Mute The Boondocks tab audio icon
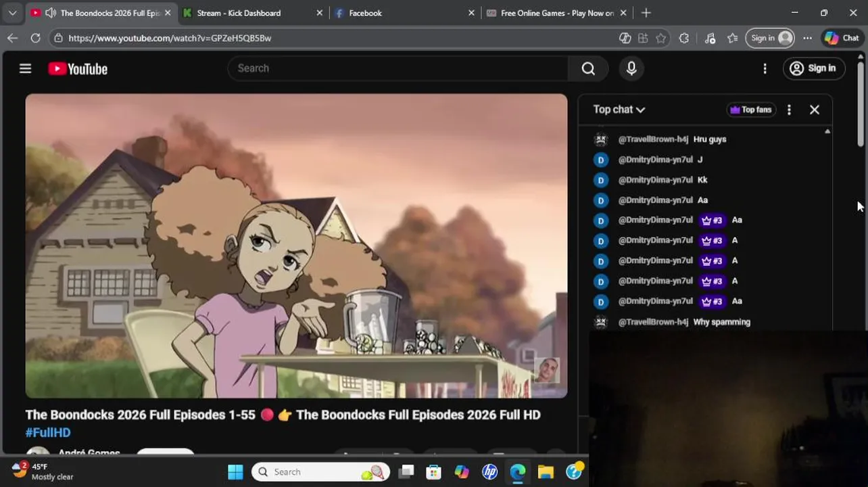 coord(50,13)
